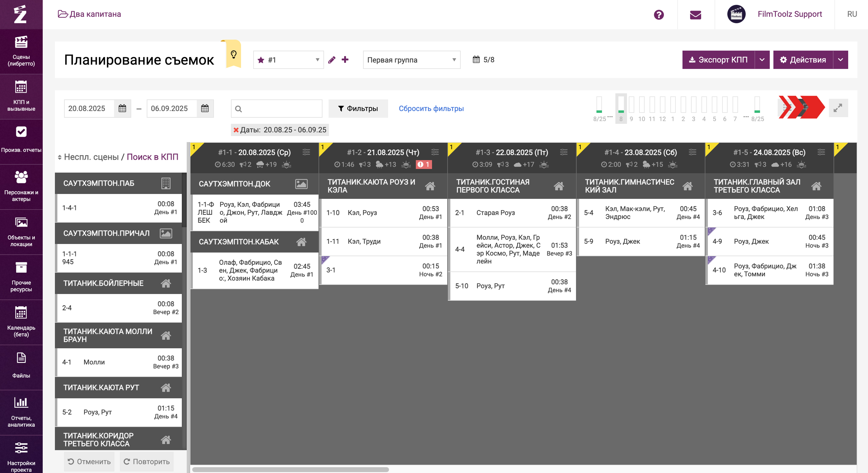Viewport: 868px width, 473px height.
Task: Click the house icon of ТИТАНИК.БОЙЛЕРНЫЕ
Action: tap(166, 283)
